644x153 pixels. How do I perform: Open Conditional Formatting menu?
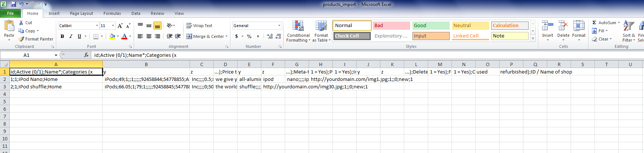[x=298, y=31]
